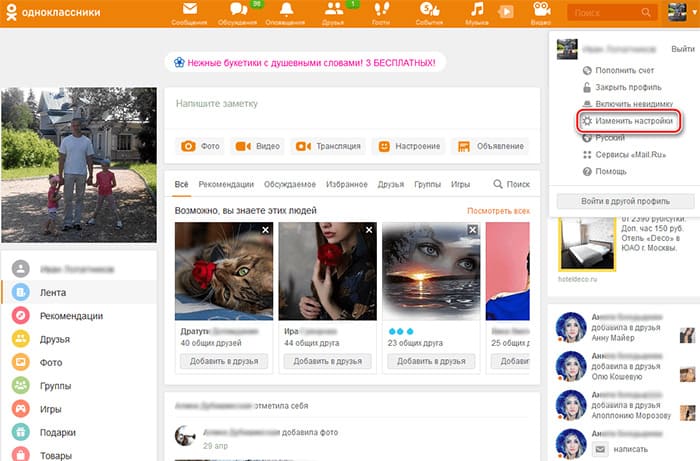Open Подарки in left sidebar
Viewport: 700px width, 461px height.
tap(79, 432)
